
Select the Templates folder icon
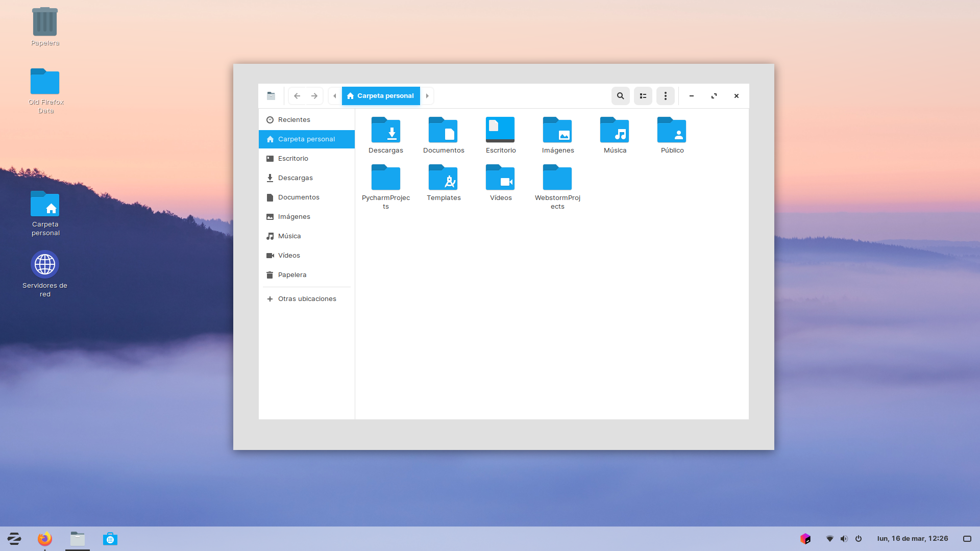coord(443,178)
